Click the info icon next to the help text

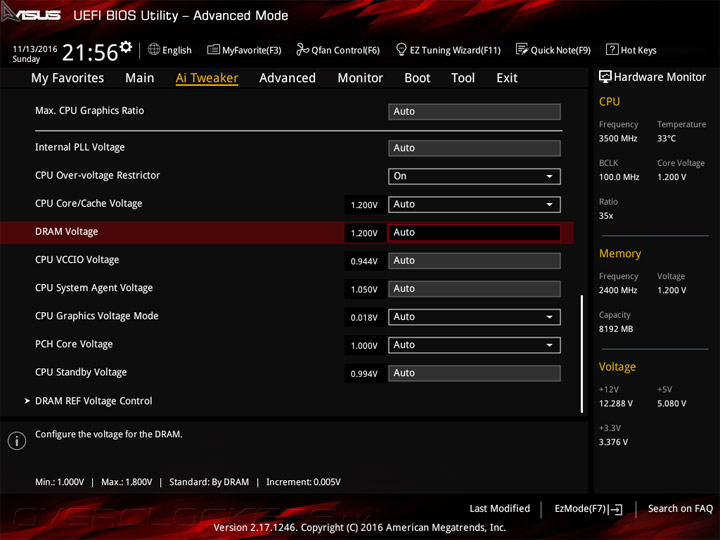click(x=17, y=441)
